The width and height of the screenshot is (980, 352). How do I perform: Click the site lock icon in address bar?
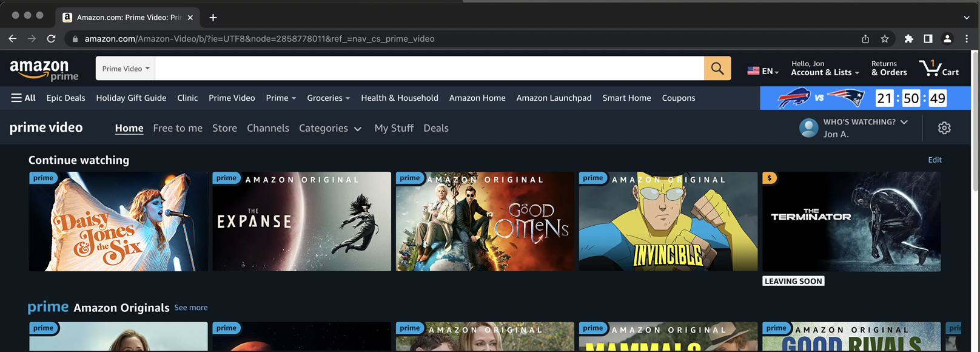point(75,39)
